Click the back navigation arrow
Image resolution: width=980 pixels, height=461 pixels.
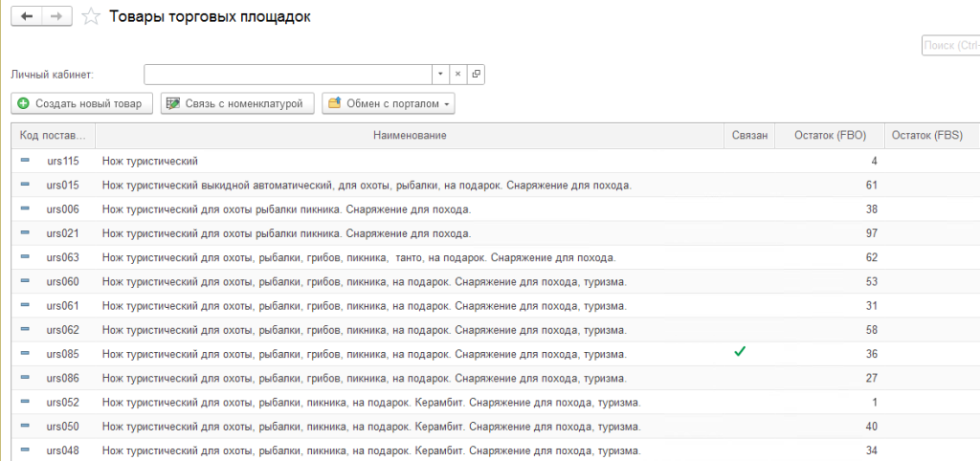[27, 17]
